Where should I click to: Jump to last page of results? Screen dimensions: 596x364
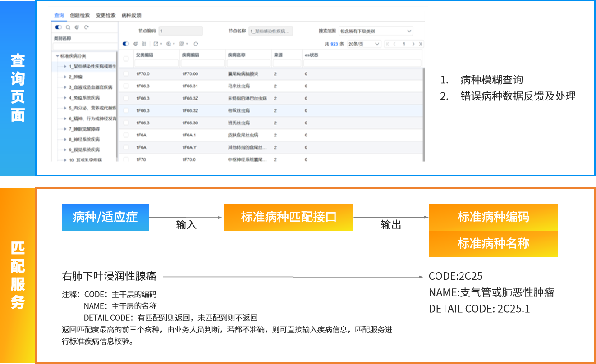click(x=420, y=44)
